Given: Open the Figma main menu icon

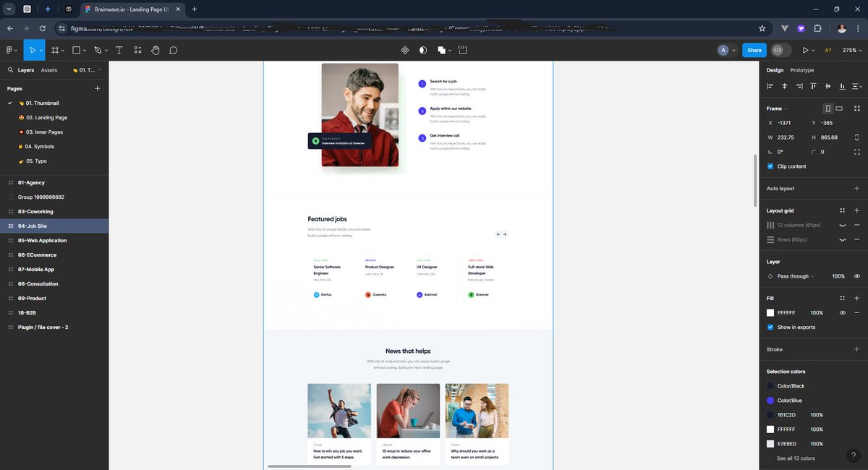Looking at the screenshot, I should [10, 50].
